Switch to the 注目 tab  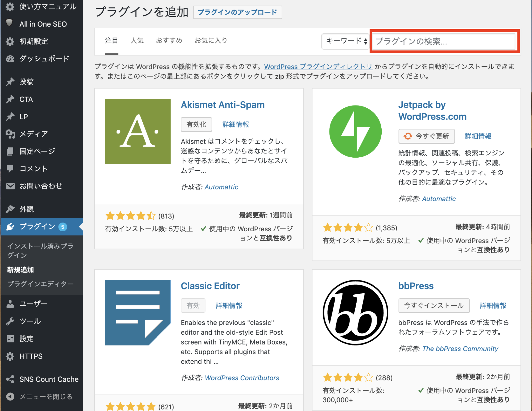click(112, 41)
